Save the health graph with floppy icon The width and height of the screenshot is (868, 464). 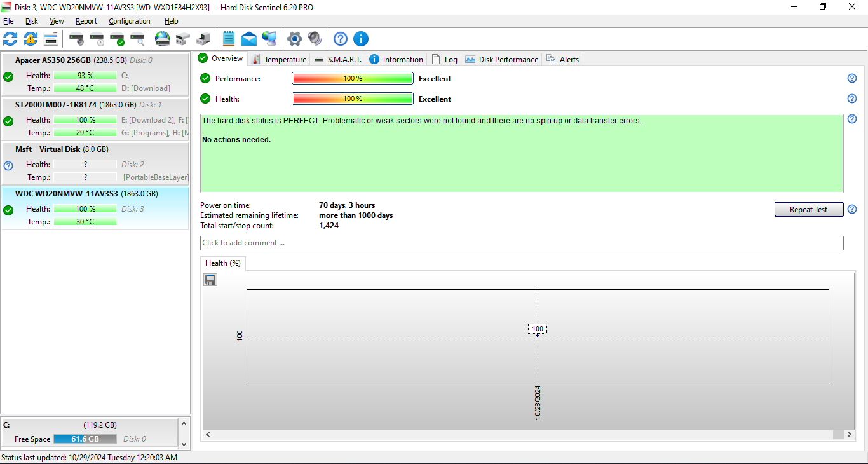pos(210,280)
